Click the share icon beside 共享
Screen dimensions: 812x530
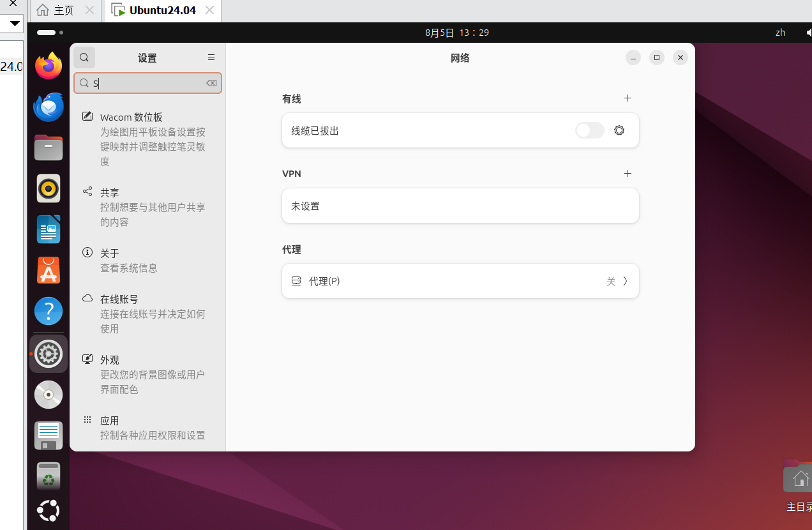[87, 192]
